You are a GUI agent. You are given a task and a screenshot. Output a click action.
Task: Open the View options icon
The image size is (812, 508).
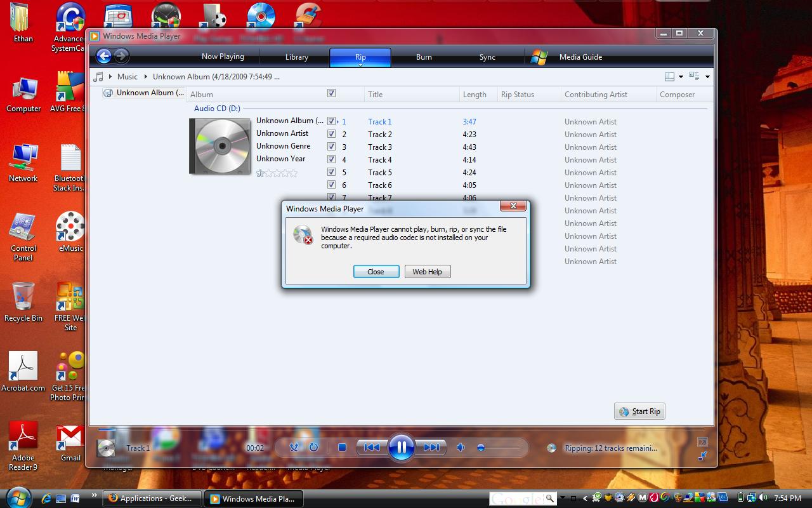[x=694, y=77]
